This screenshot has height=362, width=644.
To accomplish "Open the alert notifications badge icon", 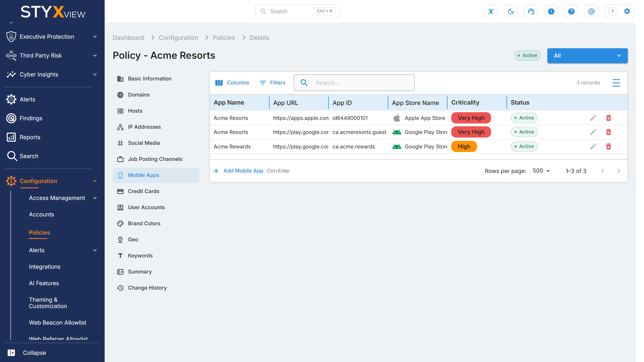I will (551, 11).
